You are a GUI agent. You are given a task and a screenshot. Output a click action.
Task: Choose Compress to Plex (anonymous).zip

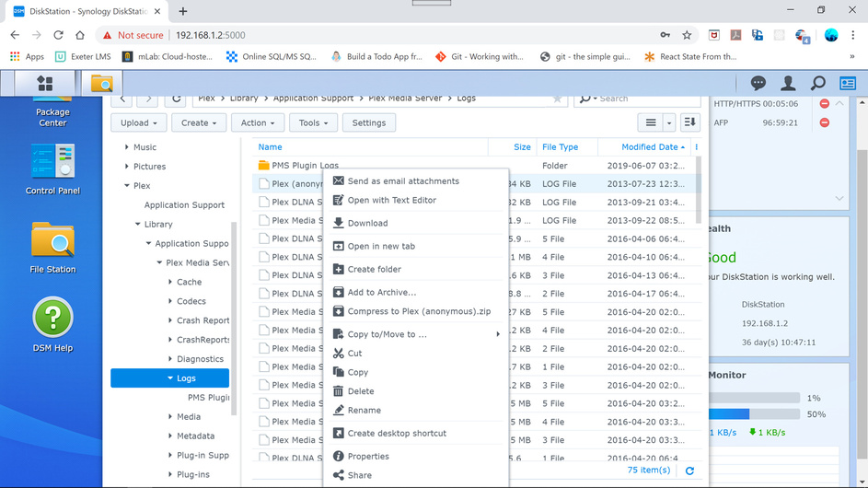coord(416,311)
